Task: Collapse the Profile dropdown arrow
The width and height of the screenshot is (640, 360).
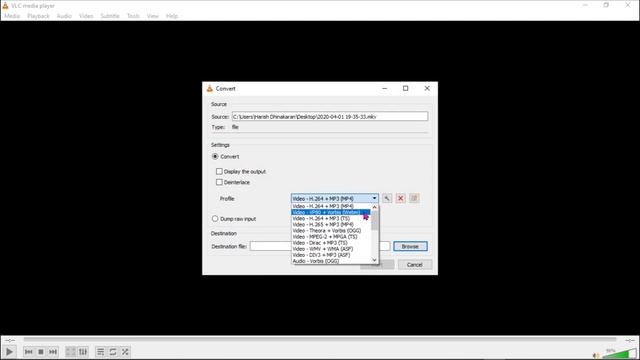Action: pos(374,198)
